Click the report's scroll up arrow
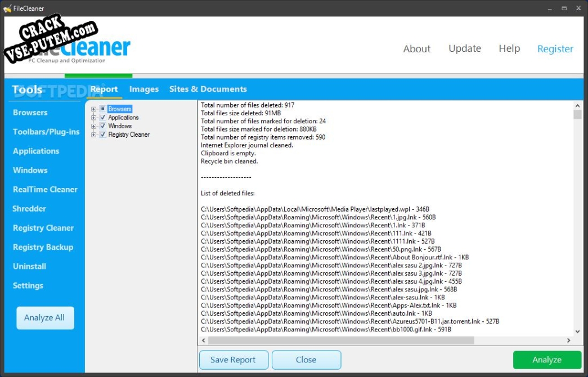 click(577, 105)
